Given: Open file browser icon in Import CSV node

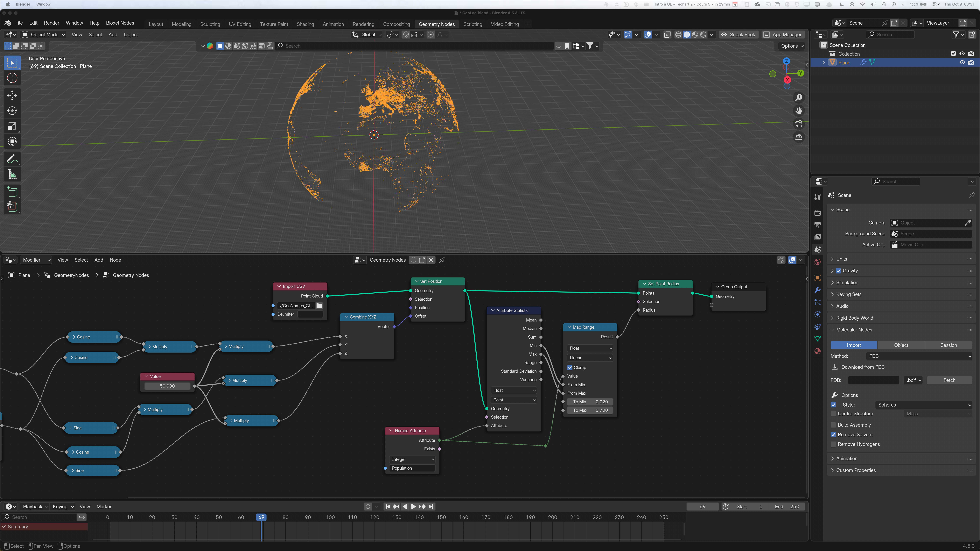Looking at the screenshot, I should (319, 306).
